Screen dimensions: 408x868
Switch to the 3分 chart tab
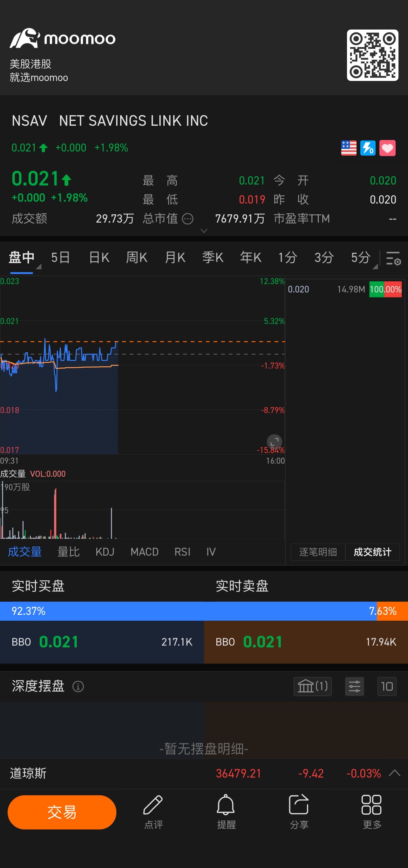click(324, 257)
